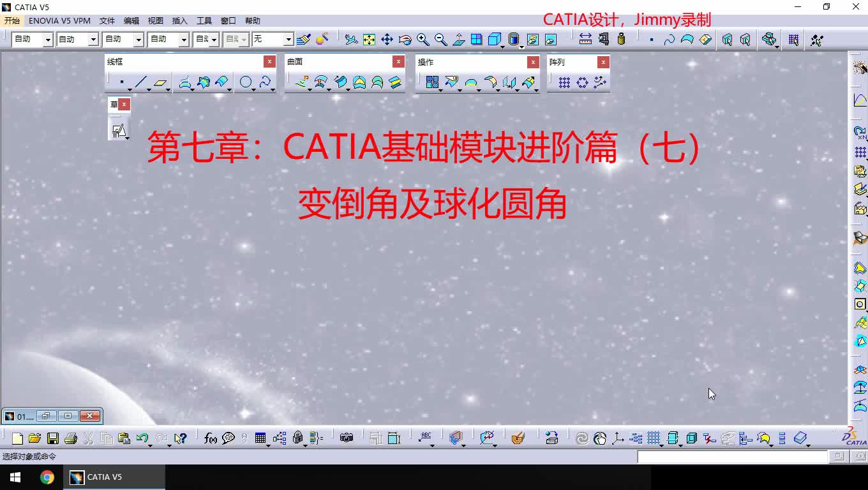Screen dimensions: 868x490
Task: Open the first 自动 dropdown
Action: (x=48, y=40)
